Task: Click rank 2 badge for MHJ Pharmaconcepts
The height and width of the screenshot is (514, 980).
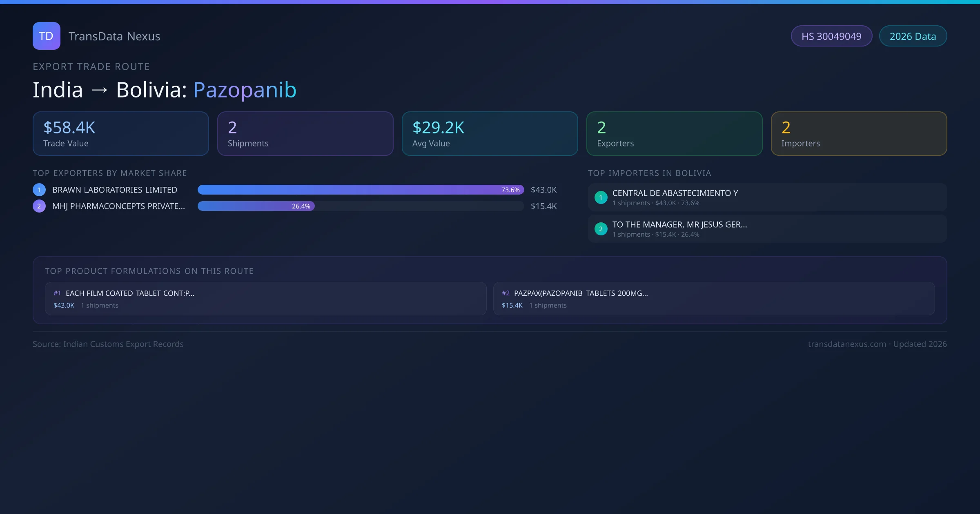Action: point(39,206)
